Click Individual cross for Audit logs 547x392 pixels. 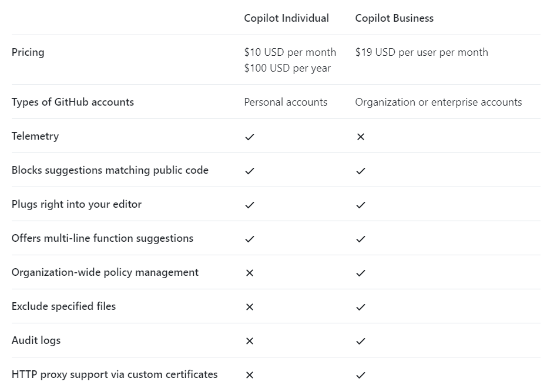(250, 341)
